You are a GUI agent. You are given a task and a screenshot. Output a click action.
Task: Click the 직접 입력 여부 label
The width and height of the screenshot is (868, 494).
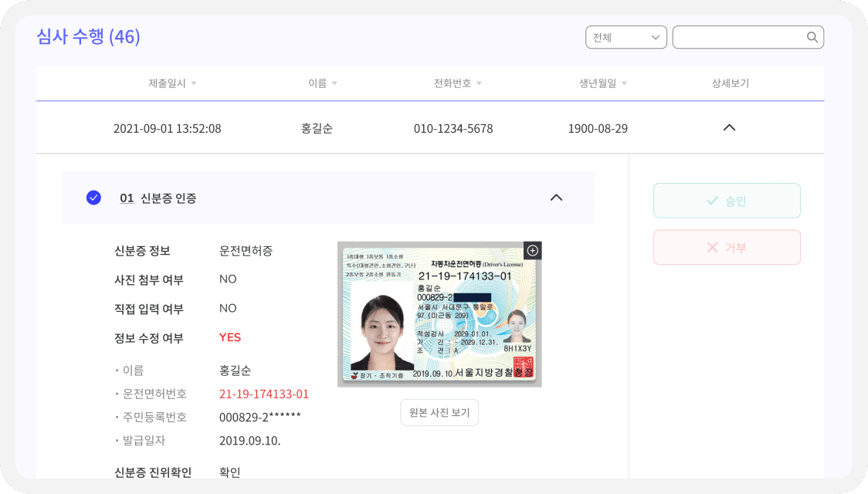pyautogui.click(x=148, y=309)
